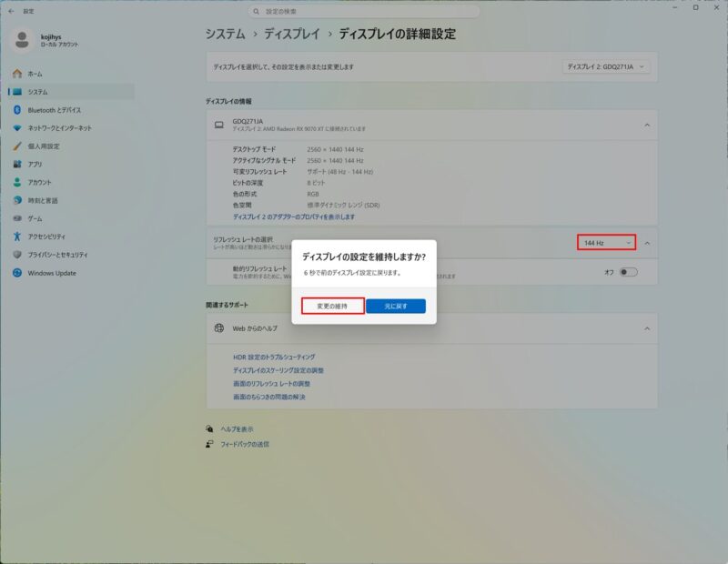Open the 144 Hz refresh rate dropdown
This screenshot has height=564, width=728.
pos(606,243)
